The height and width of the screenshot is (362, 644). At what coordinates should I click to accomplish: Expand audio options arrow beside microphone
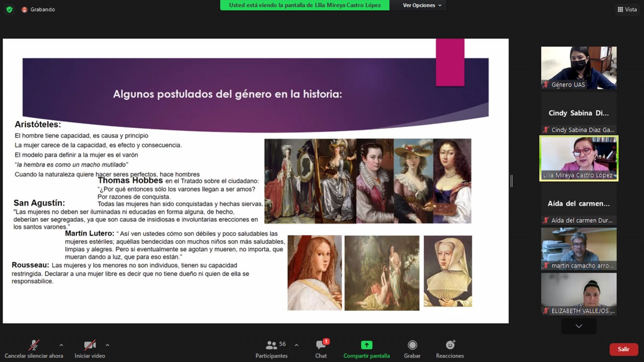(61, 345)
